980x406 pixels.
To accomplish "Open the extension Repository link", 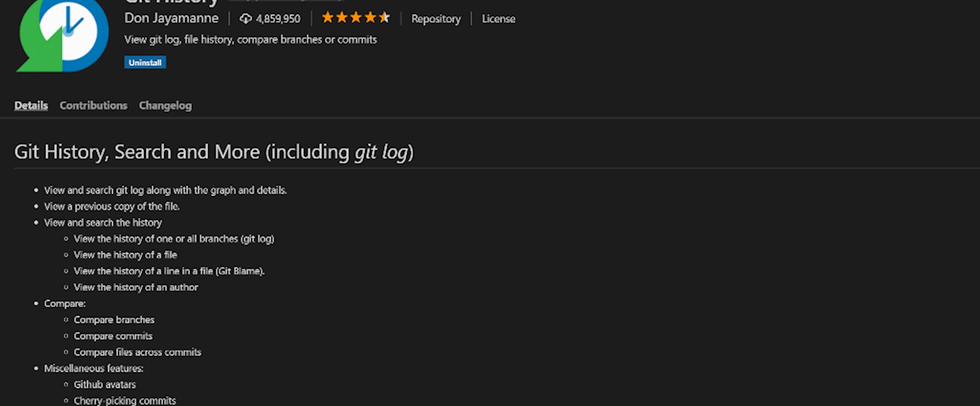I will pos(435,19).
